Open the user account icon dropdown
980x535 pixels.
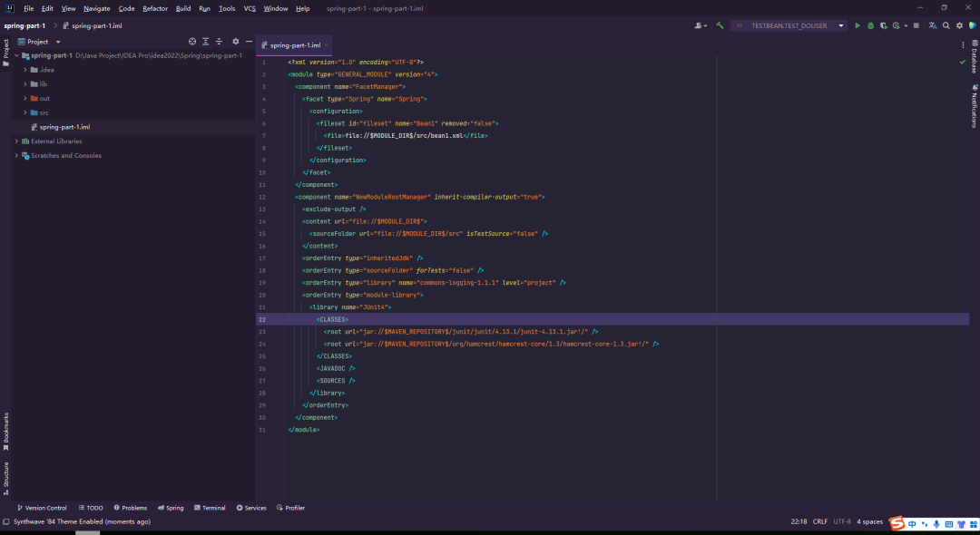[701, 25]
